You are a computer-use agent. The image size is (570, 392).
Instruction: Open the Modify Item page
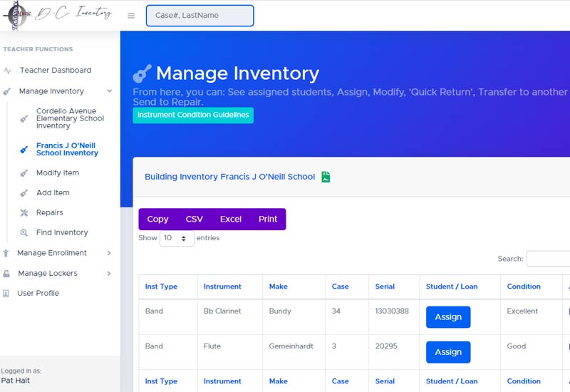click(58, 172)
